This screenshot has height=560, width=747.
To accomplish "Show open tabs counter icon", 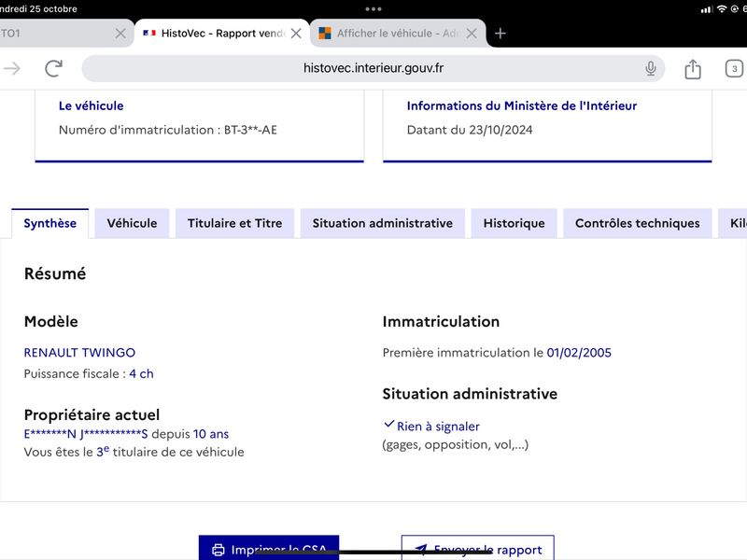I will point(734,68).
